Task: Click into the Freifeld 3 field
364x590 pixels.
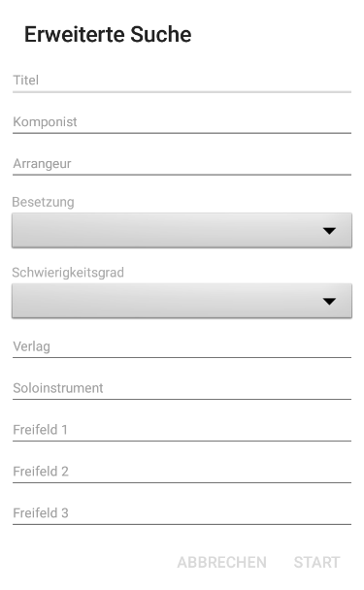Action: (182, 513)
